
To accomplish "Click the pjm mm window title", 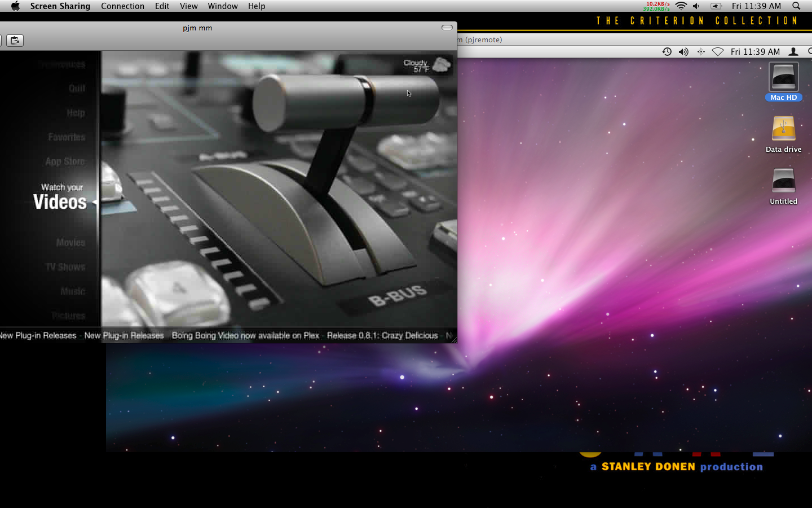I will coord(197,28).
